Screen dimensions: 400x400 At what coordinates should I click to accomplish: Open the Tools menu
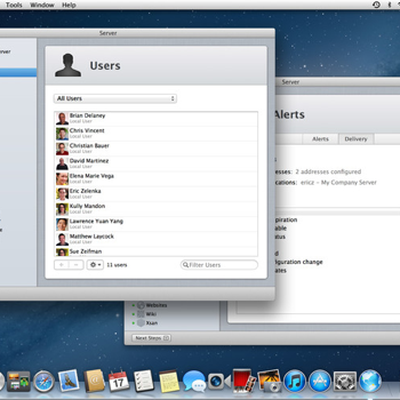coord(14,5)
